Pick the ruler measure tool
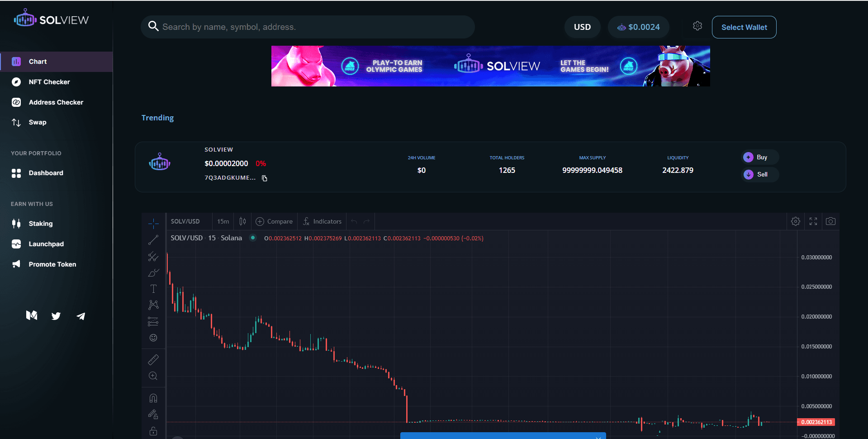Screen dimensions: 868x439 153,360
